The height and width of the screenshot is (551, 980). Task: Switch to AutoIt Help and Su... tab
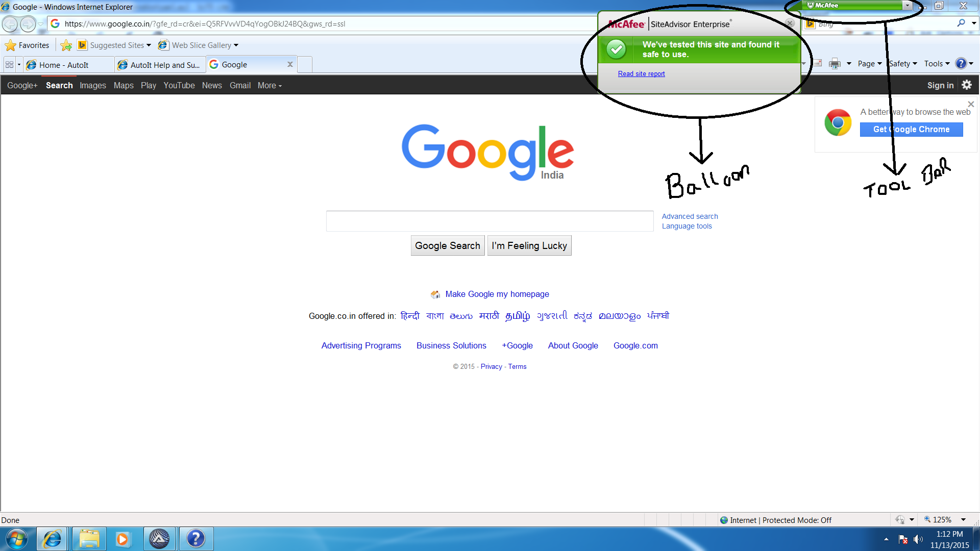[160, 65]
